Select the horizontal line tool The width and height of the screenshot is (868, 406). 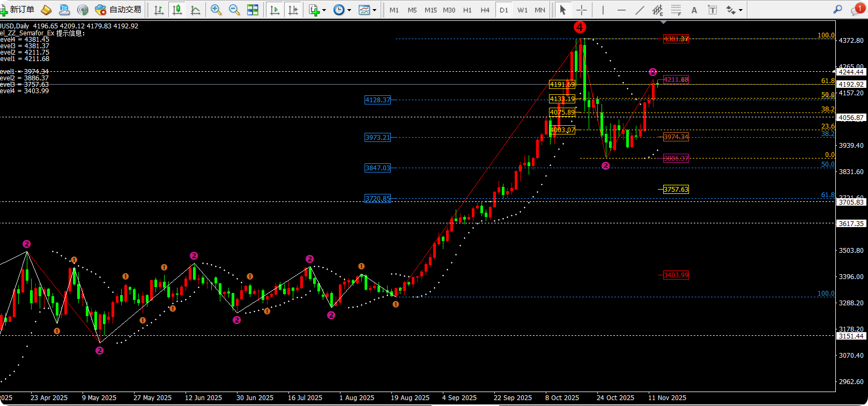point(621,10)
